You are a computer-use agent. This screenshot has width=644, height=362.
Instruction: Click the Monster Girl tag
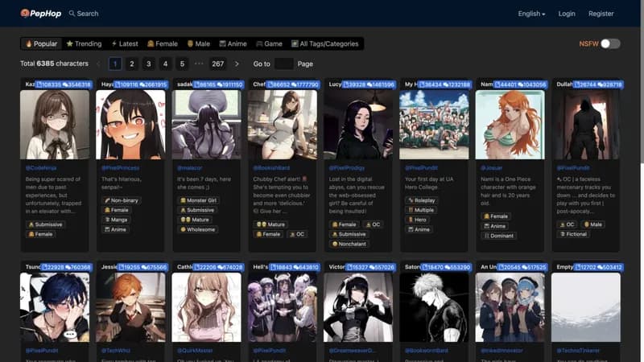tap(198, 200)
